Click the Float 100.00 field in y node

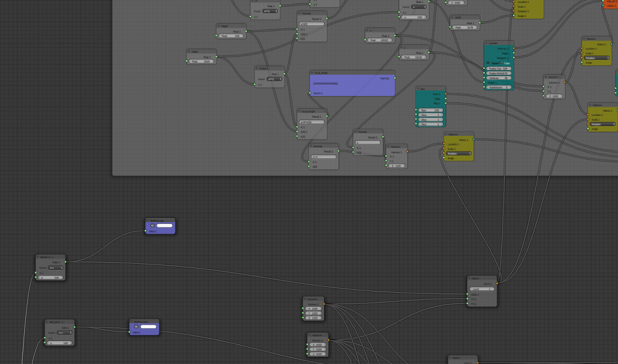(414, 57)
